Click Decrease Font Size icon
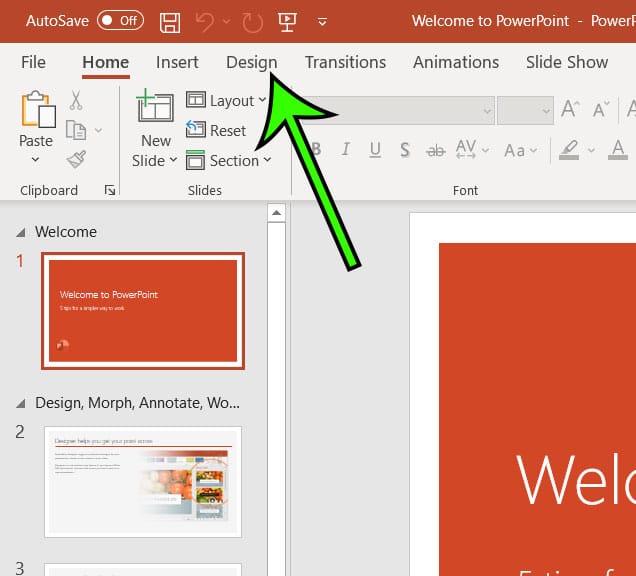The image size is (636, 576). click(x=601, y=109)
